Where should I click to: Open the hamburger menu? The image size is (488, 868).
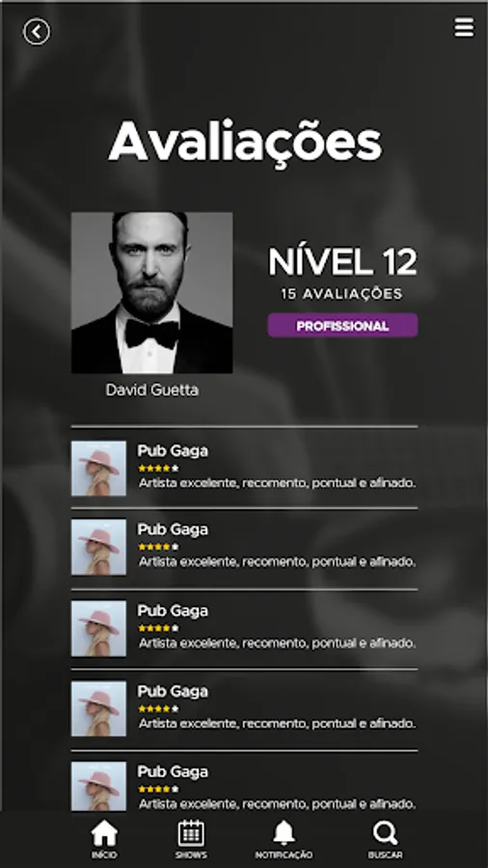coord(464,27)
